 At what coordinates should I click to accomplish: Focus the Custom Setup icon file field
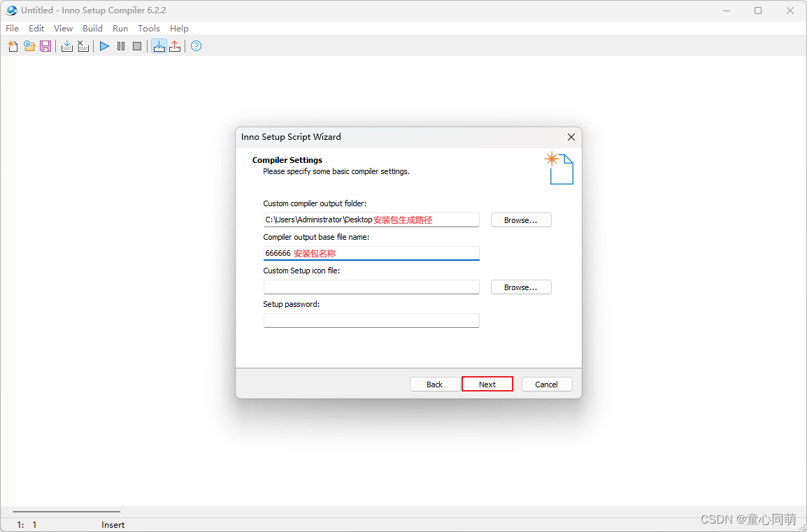coord(371,287)
